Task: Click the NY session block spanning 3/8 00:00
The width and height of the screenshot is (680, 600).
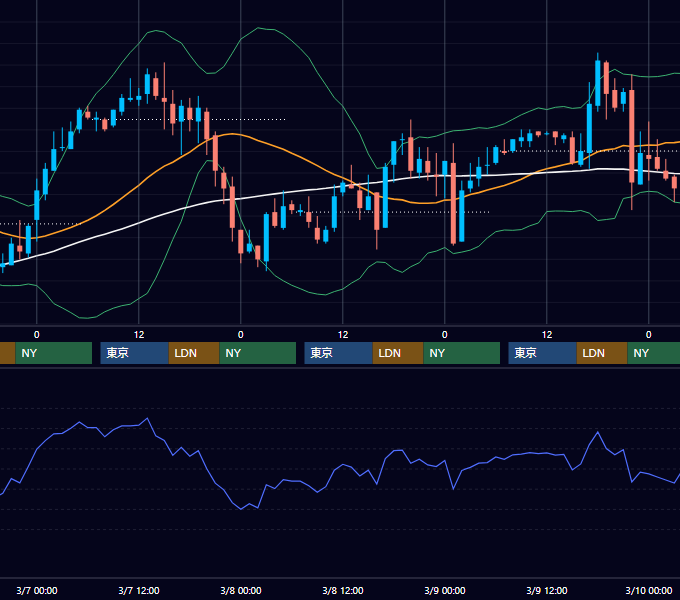Action: tap(258, 353)
